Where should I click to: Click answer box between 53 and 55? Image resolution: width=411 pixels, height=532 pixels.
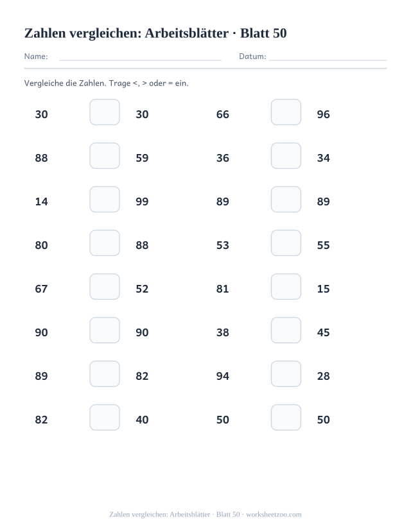(286, 243)
